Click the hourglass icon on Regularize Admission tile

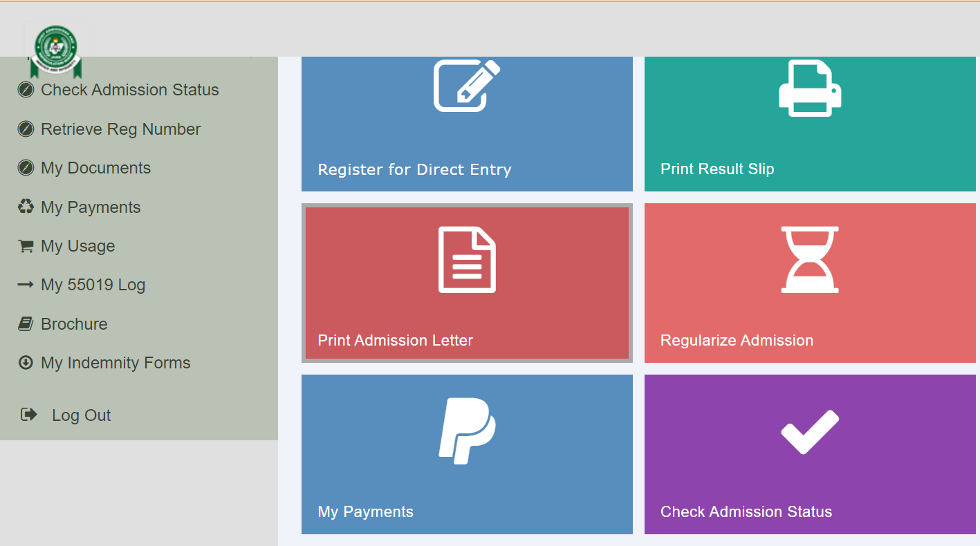(809, 258)
